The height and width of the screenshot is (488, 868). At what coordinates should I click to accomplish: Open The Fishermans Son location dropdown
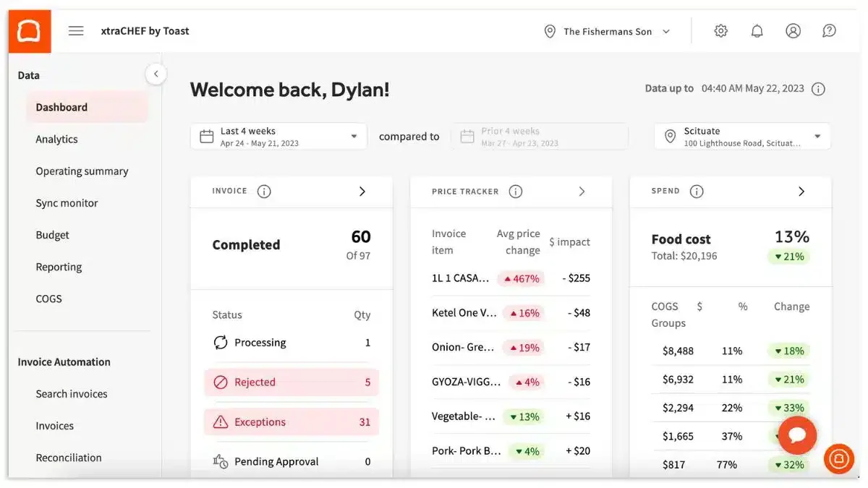(x=608, y=31)
